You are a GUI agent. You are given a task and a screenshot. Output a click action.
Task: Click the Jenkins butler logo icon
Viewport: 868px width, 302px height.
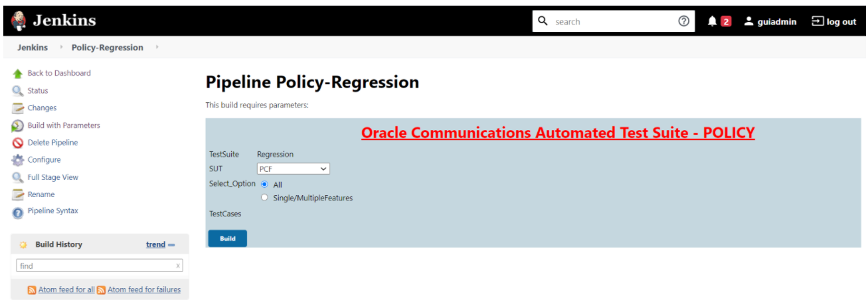pos(19,21)
